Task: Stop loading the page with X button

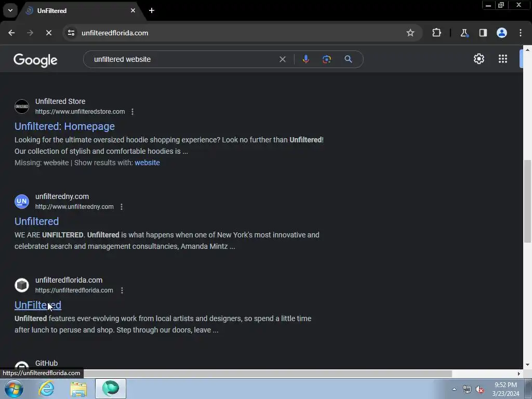Action: pos(48,33)
